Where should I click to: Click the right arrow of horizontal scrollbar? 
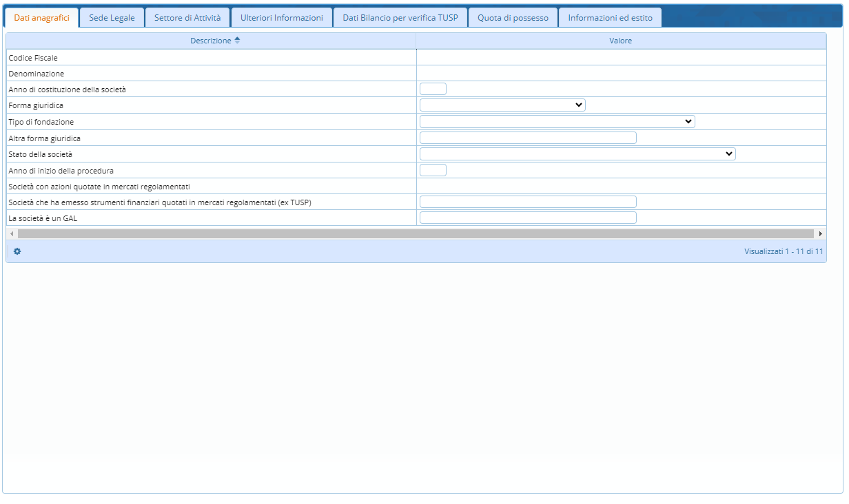pos(820,234)
